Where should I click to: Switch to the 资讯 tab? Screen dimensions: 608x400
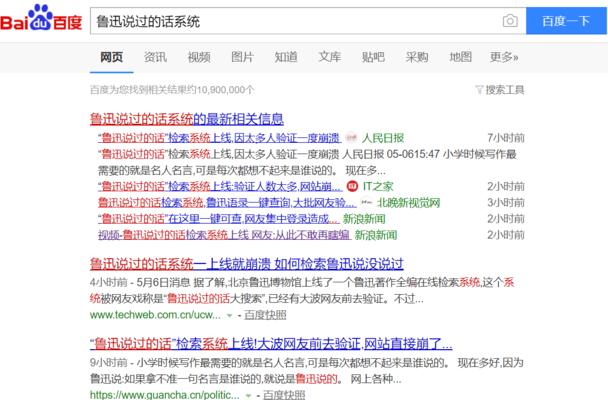point(155,57)
